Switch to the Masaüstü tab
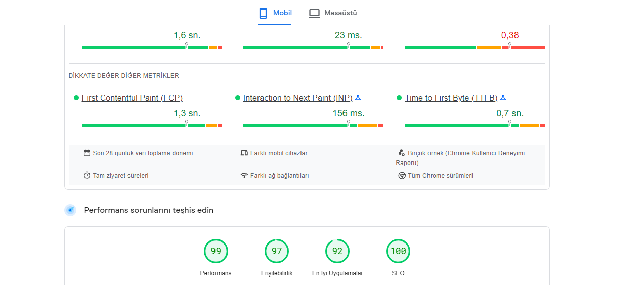The height and width of the screenshot is (285, 644). click(333, 13)
